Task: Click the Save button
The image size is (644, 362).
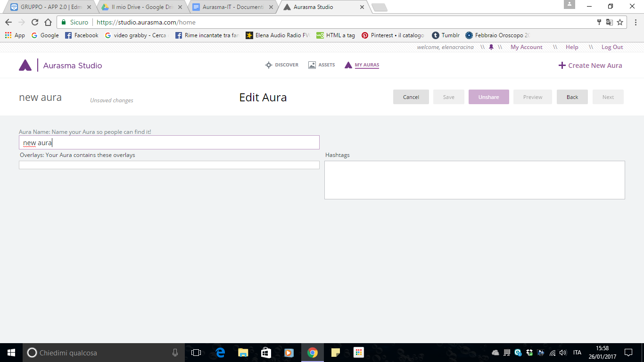Action: [449, 97]
